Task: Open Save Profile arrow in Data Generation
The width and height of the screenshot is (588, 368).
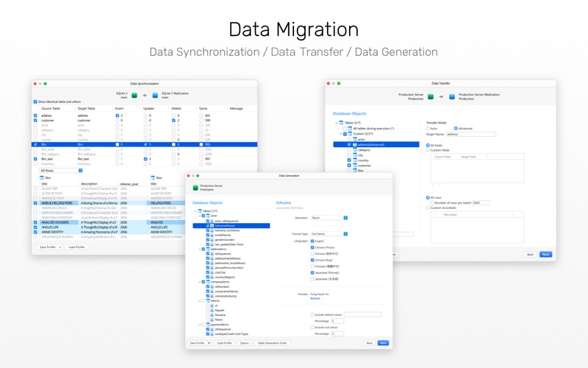Action: click(209, 343)
